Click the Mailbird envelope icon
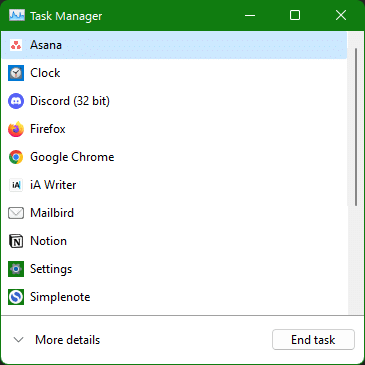 point(16,213)
